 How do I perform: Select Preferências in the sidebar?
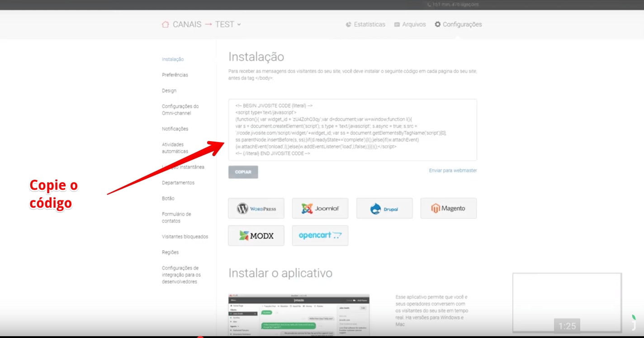(175, 75)
